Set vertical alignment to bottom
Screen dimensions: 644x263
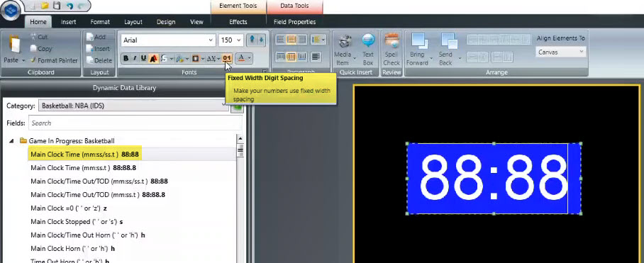(302, 57)
